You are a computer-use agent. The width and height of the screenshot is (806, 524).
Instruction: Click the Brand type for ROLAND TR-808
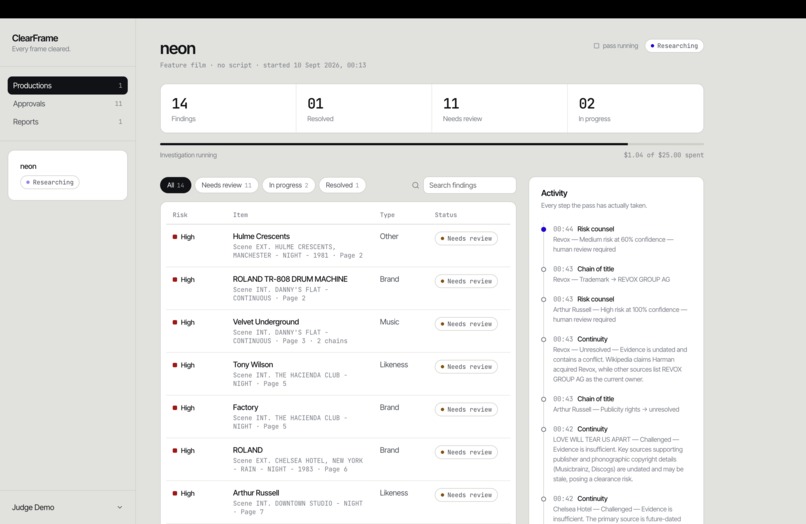click(389, 279)
